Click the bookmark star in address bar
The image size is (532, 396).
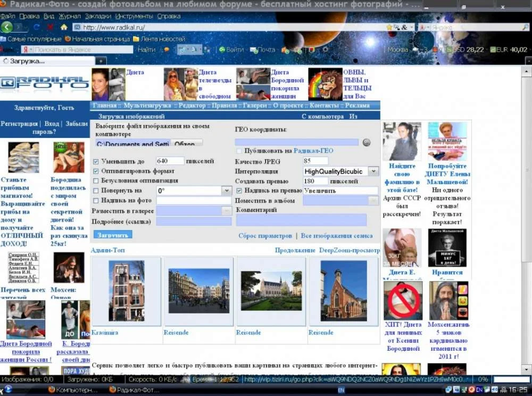click(389, 27)
